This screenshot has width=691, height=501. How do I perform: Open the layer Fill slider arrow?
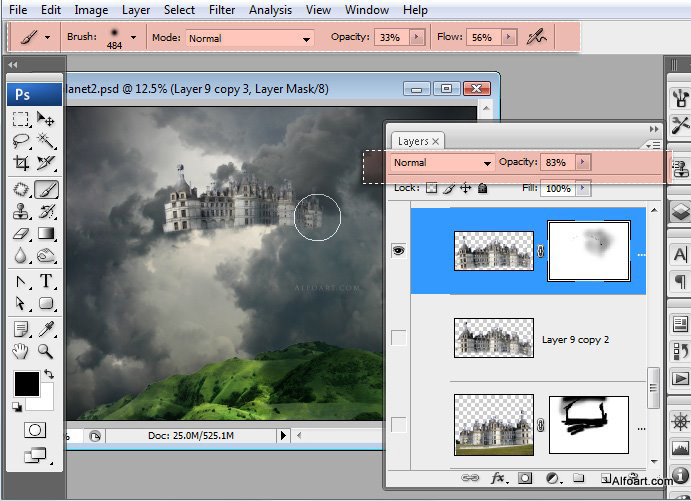point(583,188)
